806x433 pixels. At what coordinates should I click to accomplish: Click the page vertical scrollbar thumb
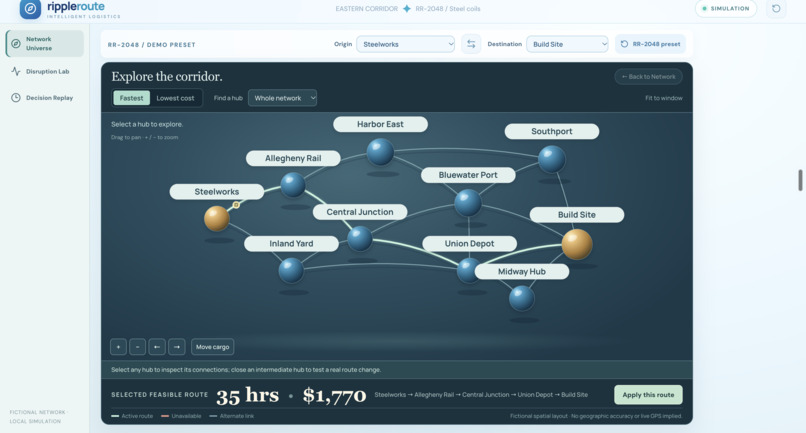coord(800,180)
